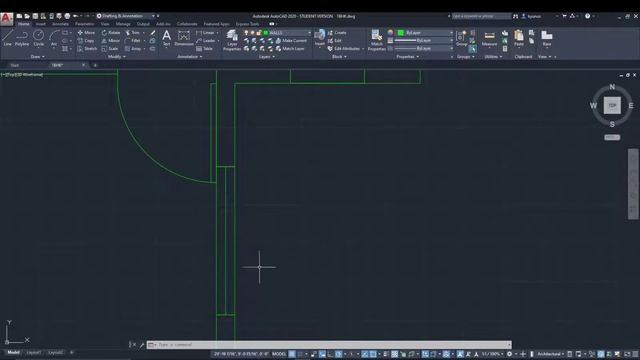This screenshot has height=360, width=640.
Task: Choose the Rotate command
Action: pos(111,32)
